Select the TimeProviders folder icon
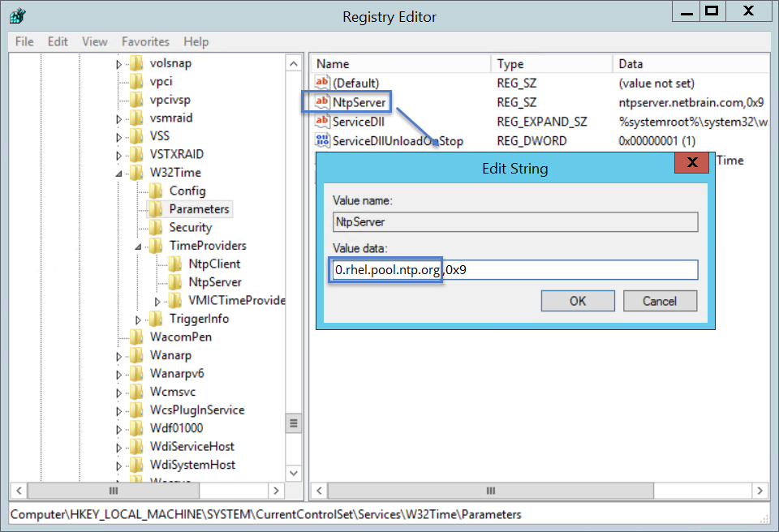The image size is (779, 532). click(156, 246)
